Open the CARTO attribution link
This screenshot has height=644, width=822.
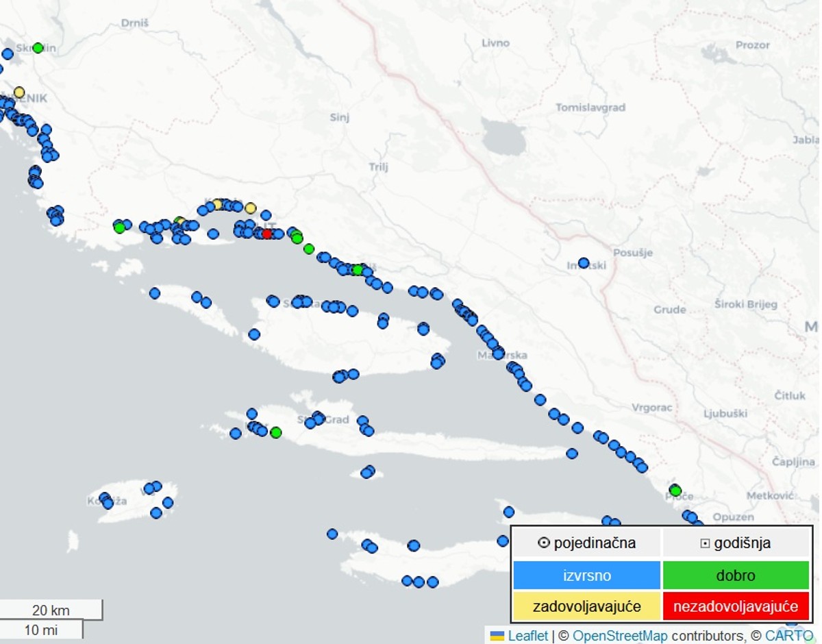coord(789,636)
